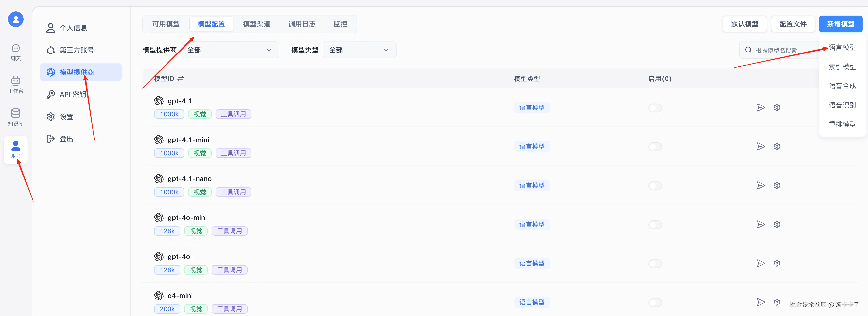Click the user avatar at top left

pos(16,19)
